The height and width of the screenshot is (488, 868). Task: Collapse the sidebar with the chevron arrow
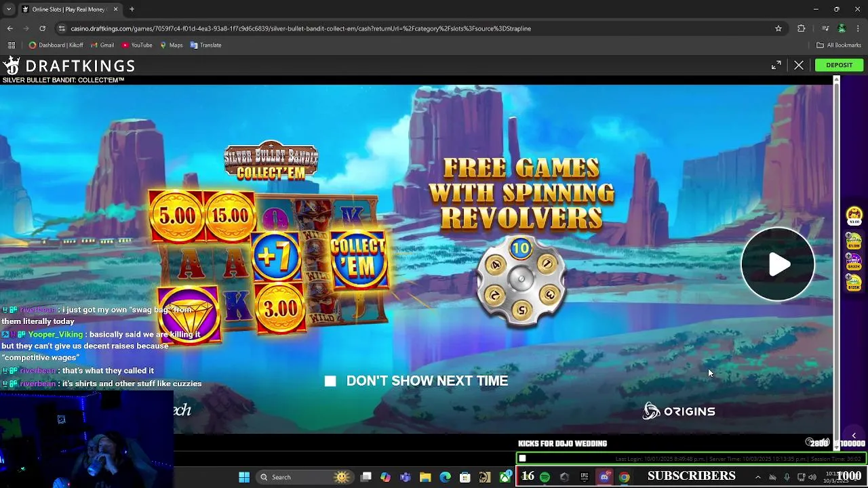[x=854, y=435]
